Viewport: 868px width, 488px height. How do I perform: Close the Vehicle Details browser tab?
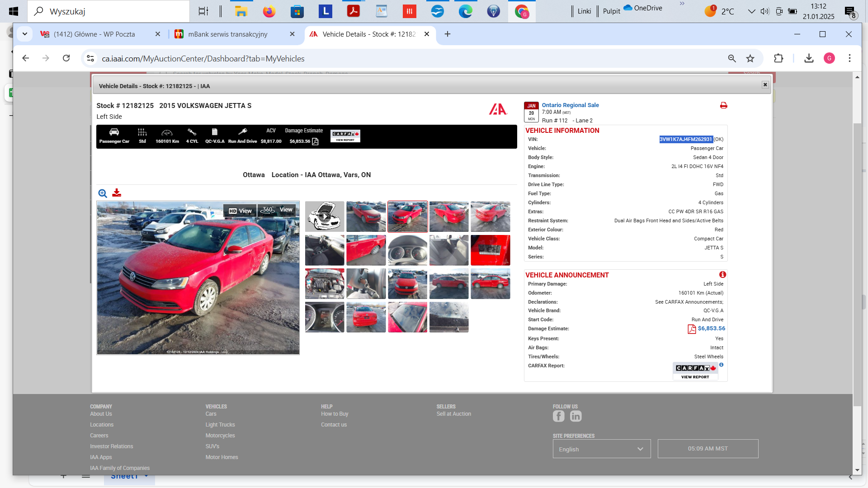coord(427,34)
